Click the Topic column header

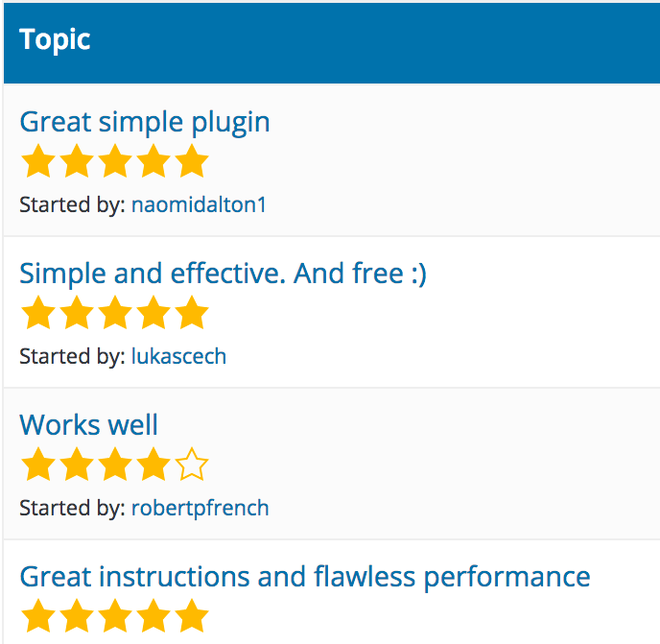[x=55, y=40]
